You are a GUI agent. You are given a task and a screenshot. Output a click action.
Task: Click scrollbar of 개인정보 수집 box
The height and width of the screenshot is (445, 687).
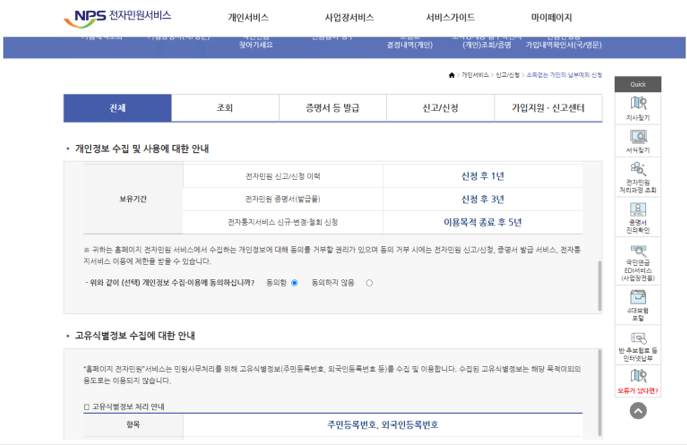pyautogui.click(x=599, y=286)
